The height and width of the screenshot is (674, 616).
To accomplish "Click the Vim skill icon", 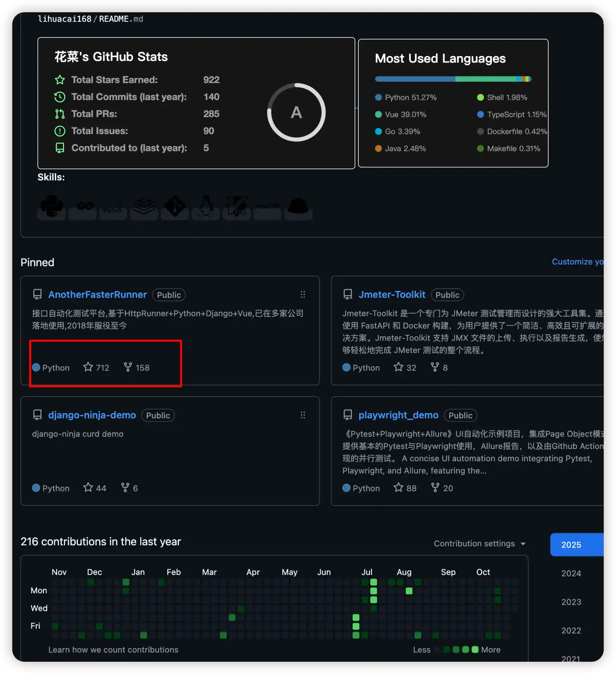I will 237,207.
